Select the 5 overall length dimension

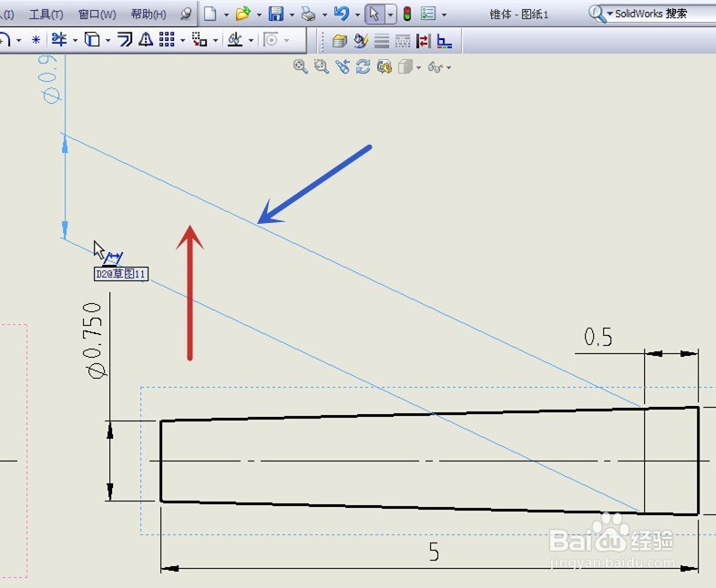[x=434, y=552]
